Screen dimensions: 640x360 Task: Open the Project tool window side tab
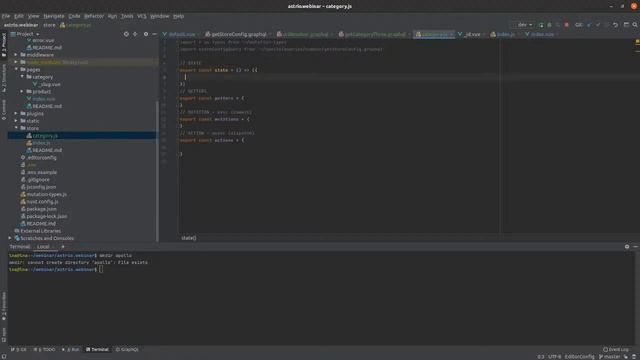pyautogui.click(x=4, y=45)
